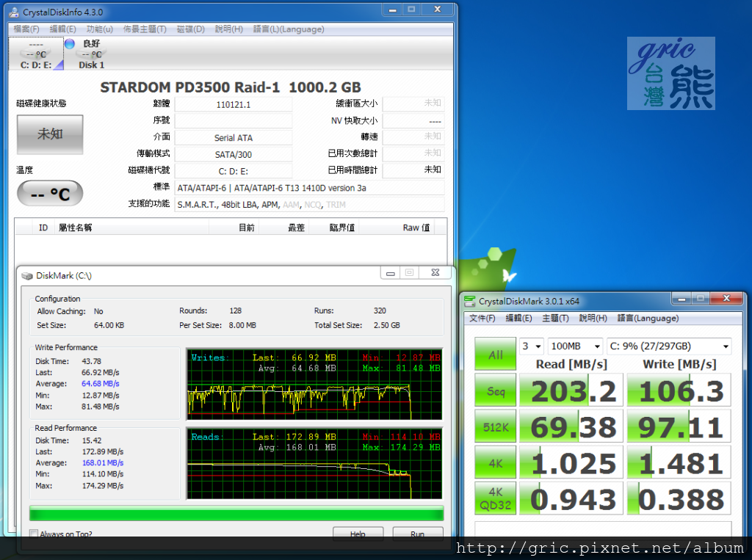The height and width of the screenshot is (560, 752).
Task: Click the DiskMark (C:\) title bar drive icon
Action: coord(27,276)
